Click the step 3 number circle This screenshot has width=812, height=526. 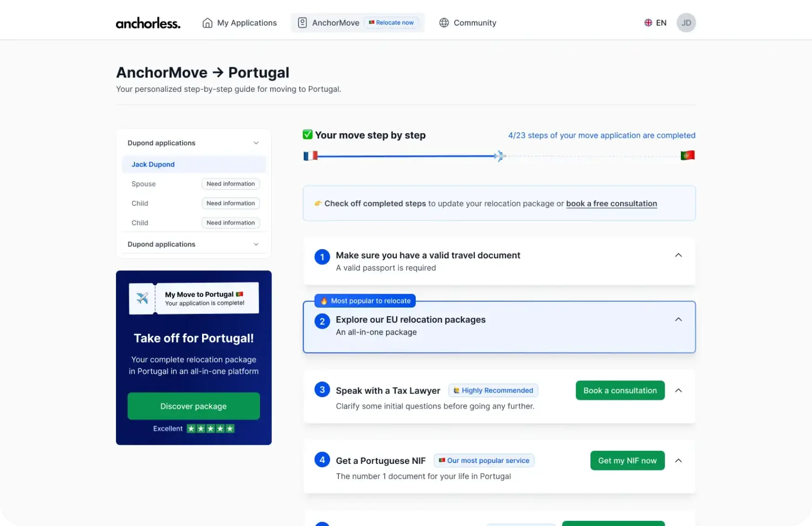[x=322, y=390]
